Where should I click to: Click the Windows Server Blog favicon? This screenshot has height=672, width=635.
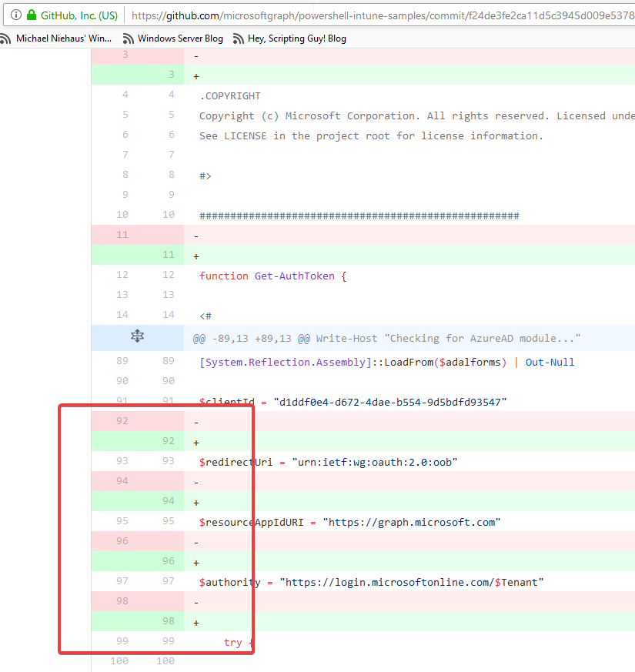coord(128,38)
